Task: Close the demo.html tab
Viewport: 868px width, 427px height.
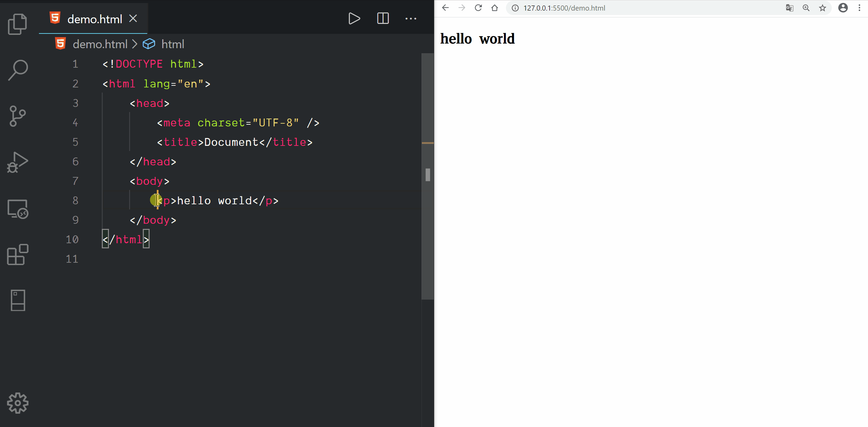Action: (x=133, y=18)
